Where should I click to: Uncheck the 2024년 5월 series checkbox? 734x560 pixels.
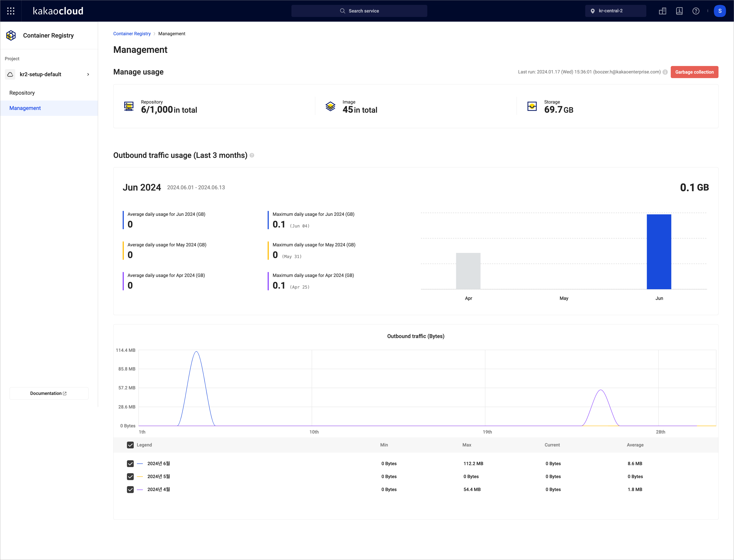(130, 477)
